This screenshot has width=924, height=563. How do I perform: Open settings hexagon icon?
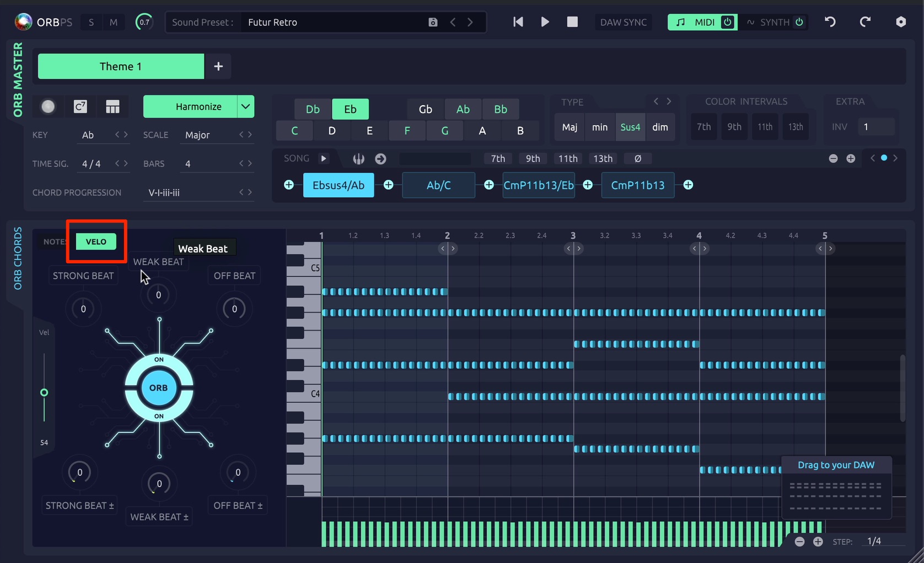901,21
